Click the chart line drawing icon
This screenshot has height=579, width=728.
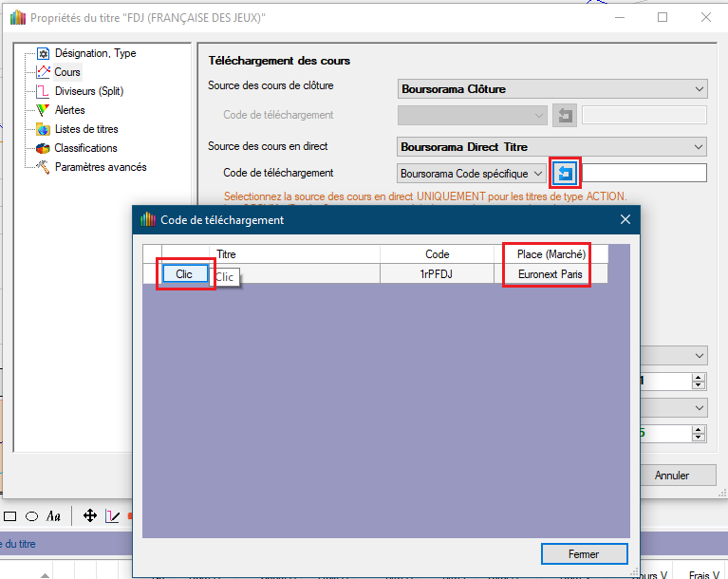coord(112,516)
